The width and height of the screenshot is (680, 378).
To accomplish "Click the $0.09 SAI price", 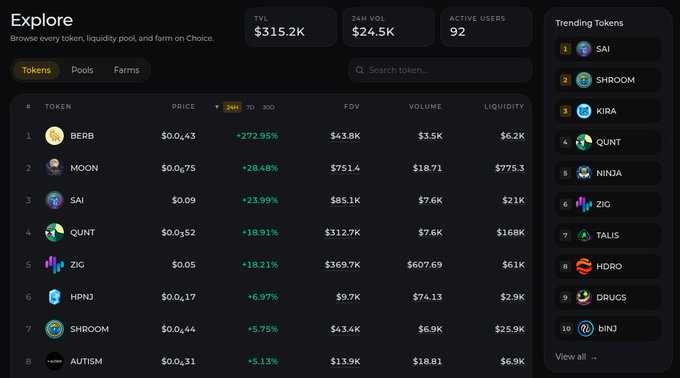I will click(x=183, y=200).
